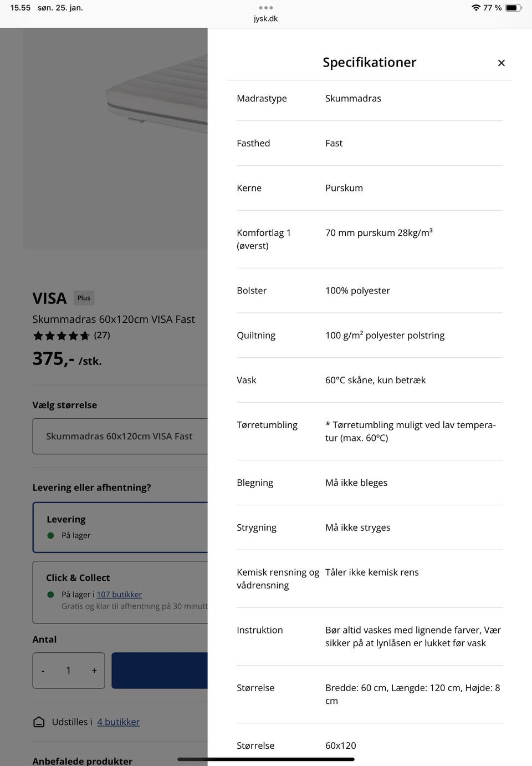The image size is (532, 766).
Task: Click the Plus badge next to VISA
Action: [x=84, y=298]
